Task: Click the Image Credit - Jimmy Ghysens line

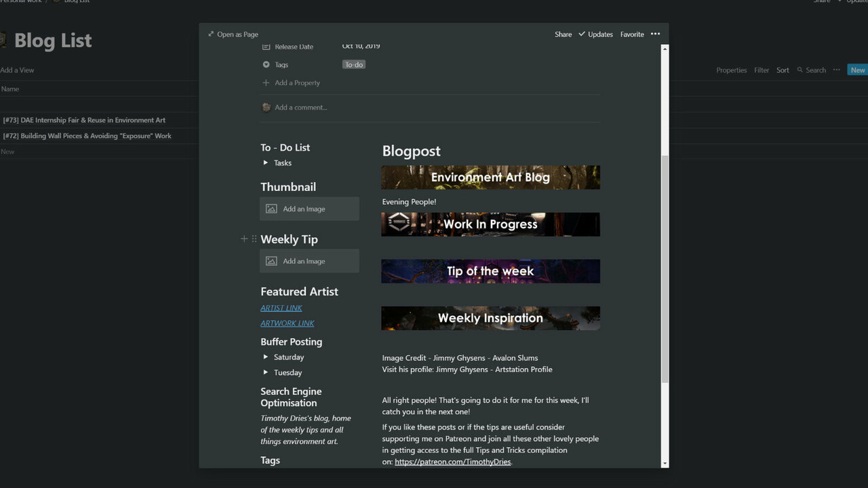Action: click(x=460, y=358)
